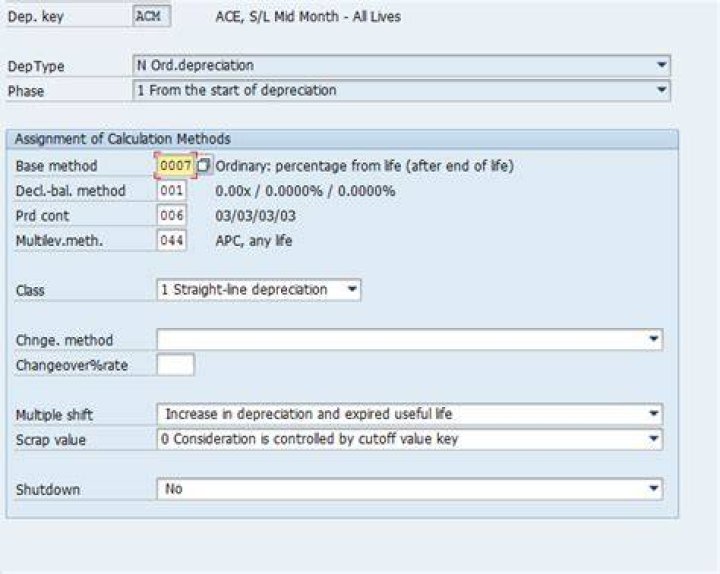
Task: Select the 'Multilev.meth.' label
Action: coord(59,241)
